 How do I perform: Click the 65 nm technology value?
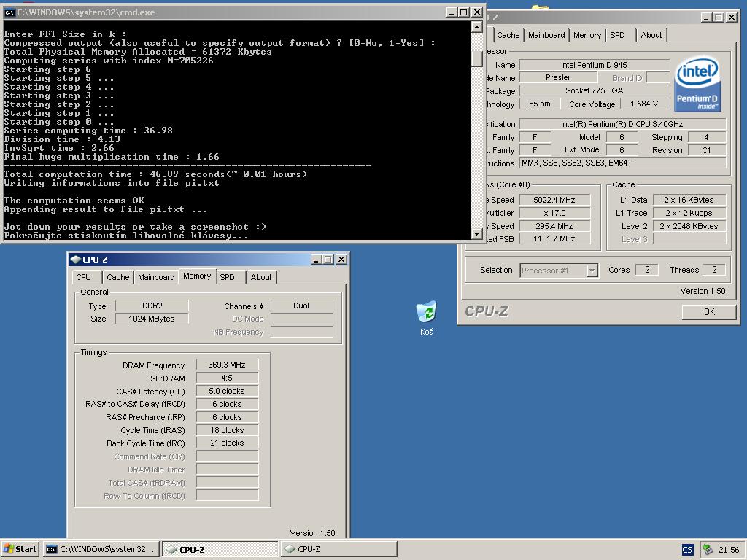click(539, 104)
